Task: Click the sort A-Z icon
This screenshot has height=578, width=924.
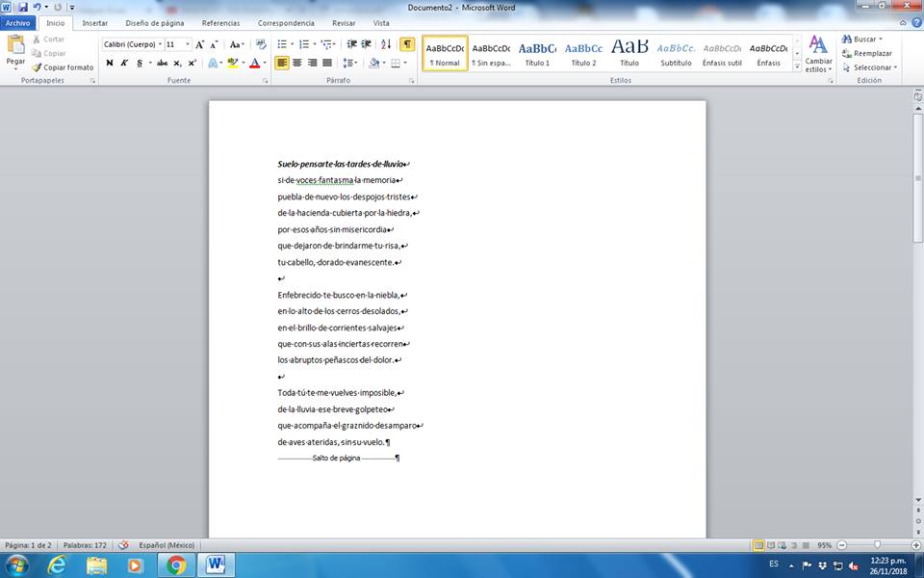Action: 386,44
